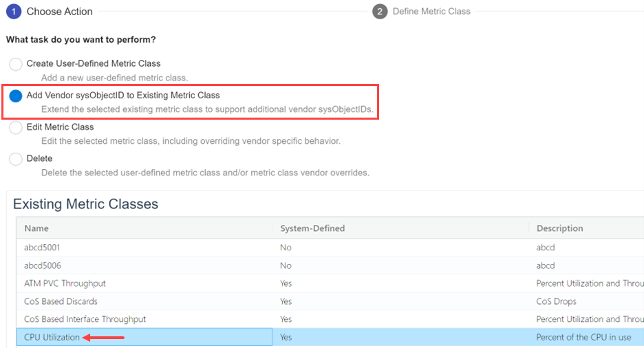Open the Choose Action wizard step label
Image resolution: width=644 pixels, height=348 pixels.
(59, 12)
